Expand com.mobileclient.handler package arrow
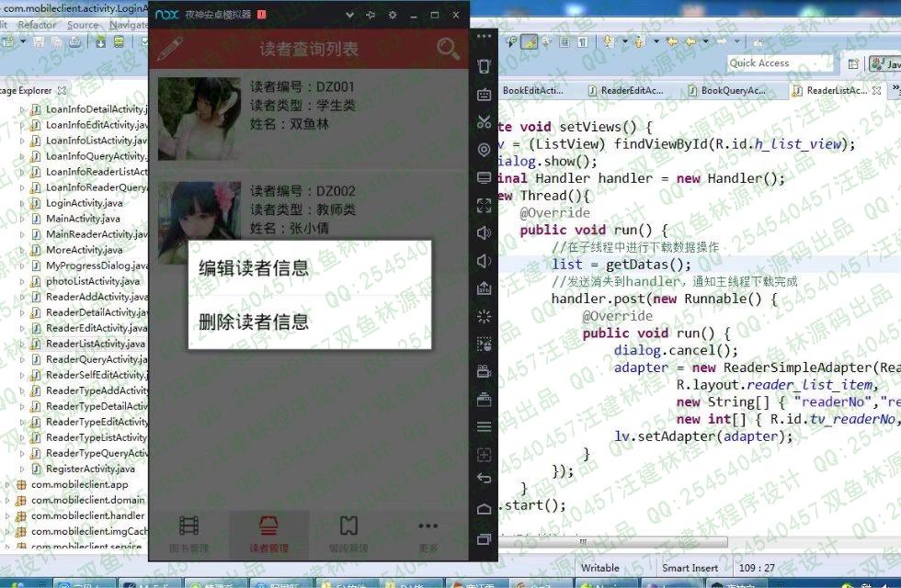The width and height of the screenshot is (901, 588). pyautogui.click(x=7, y=515)
